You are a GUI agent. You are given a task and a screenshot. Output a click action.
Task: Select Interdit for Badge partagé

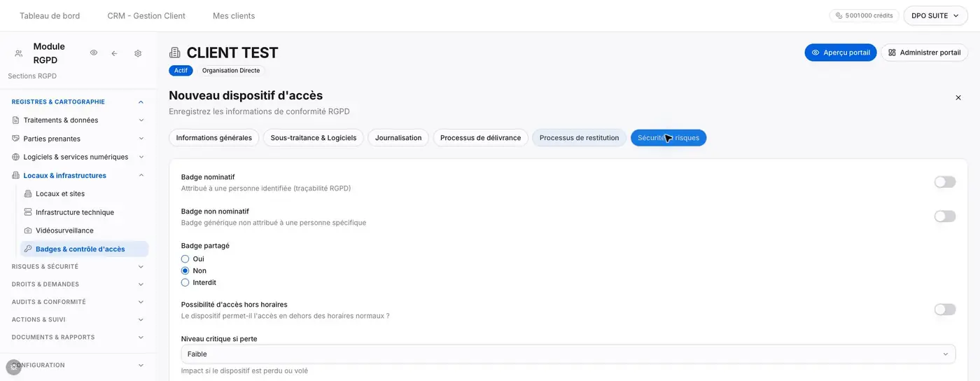[185, 283]
